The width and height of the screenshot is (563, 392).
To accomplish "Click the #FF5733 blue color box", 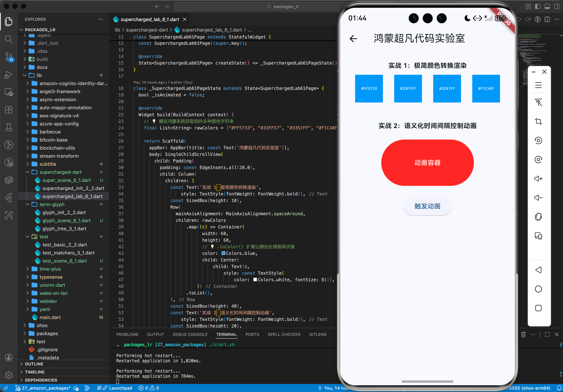I will pyautogui.click(x=369, y=88).
